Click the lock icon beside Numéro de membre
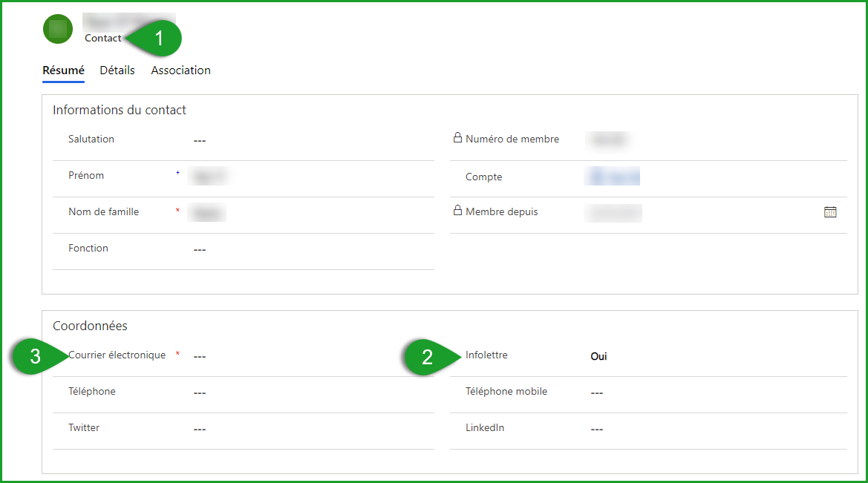The height and width of the screenshot is (483, 868). point(456,137)
